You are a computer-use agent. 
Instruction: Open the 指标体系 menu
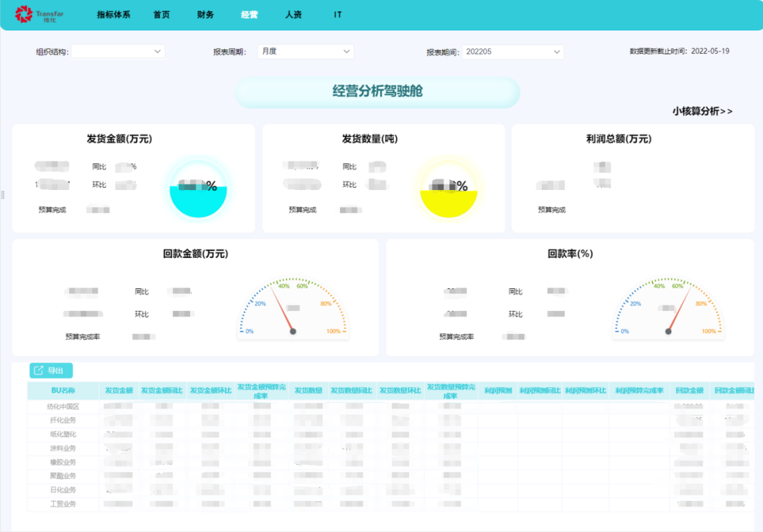[x=113, y=15]
